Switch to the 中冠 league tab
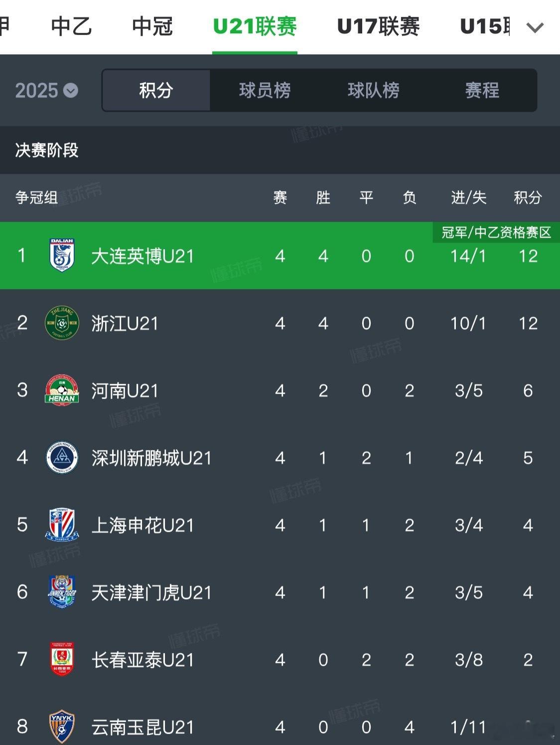The image size is (560, 745). click(x=152, y=26)
